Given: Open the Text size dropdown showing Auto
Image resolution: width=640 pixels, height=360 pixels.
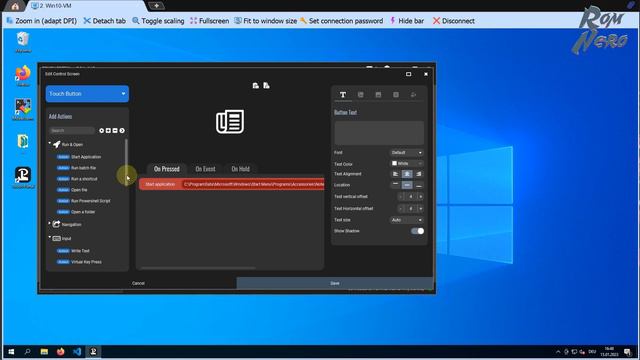Looking at the screenshot, I should (x=407, y=220).
